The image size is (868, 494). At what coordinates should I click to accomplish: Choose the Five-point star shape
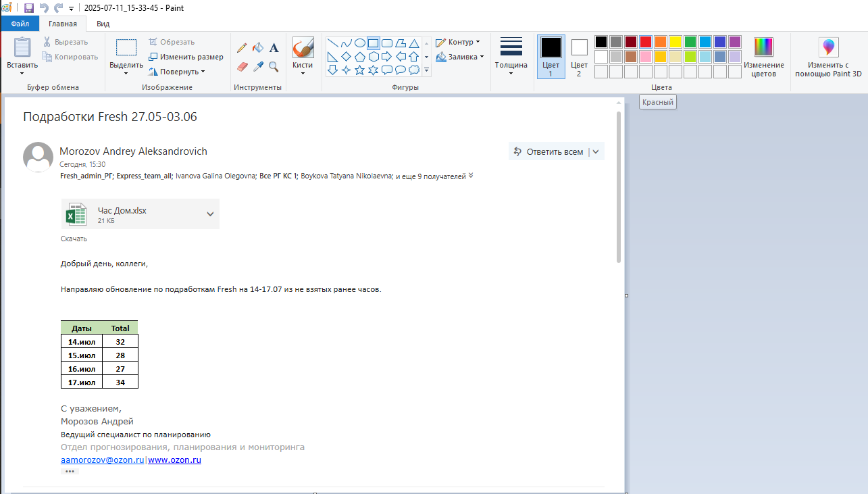[359, 70]
